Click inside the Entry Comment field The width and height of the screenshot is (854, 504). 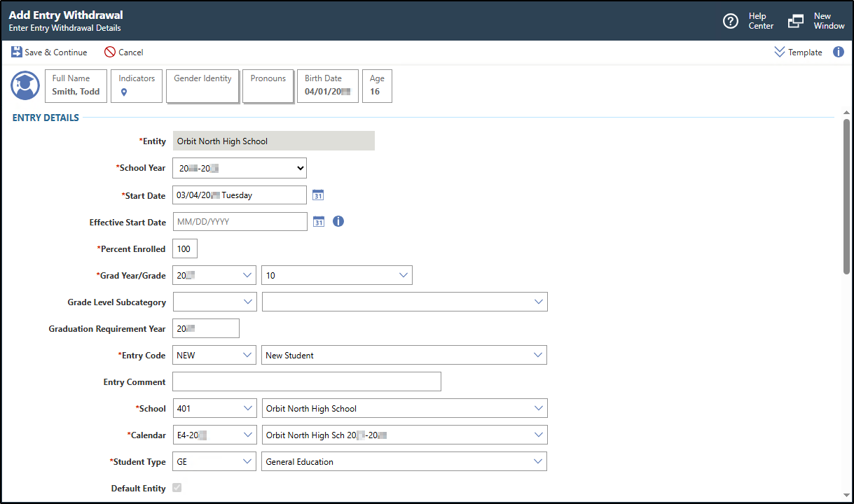pos(306,381)
